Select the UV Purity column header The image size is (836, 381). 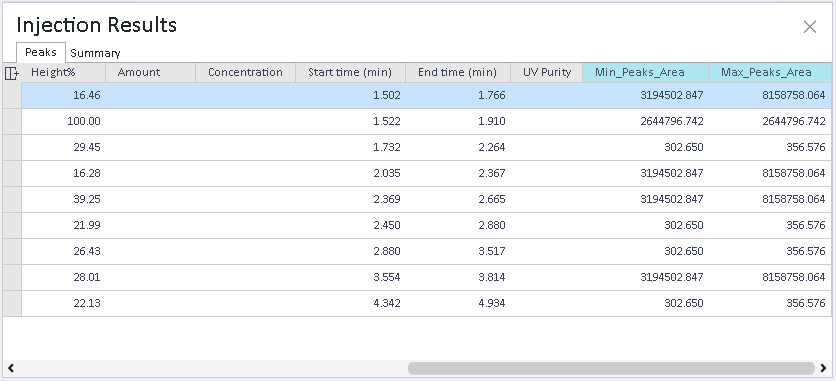[546, 72]
